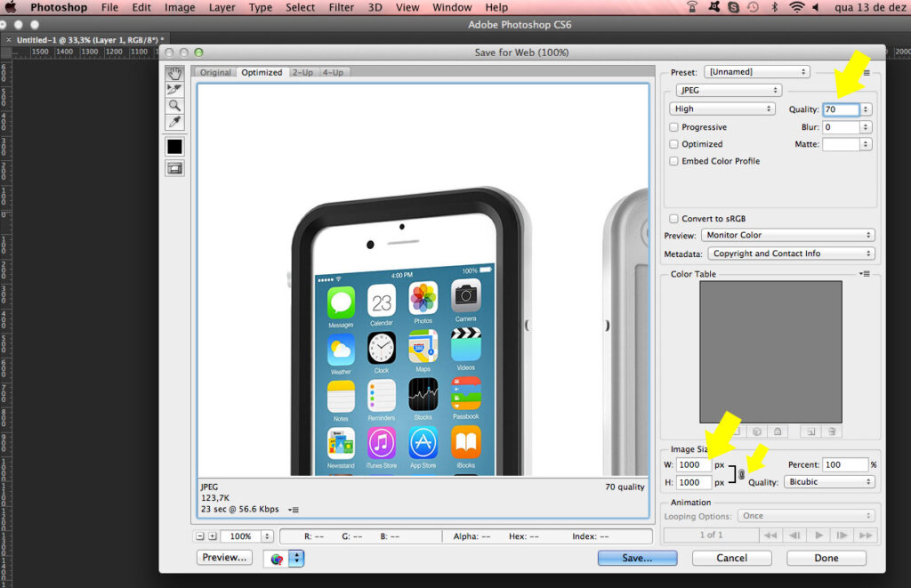The image size is (911, 588).
Task: Click the width W field showing 1000
Action: (x=694, y=465)
